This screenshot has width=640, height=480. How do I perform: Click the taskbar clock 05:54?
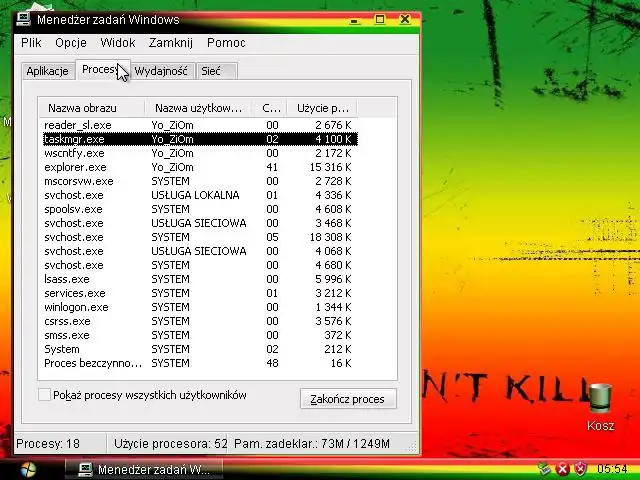coord(611,469)
